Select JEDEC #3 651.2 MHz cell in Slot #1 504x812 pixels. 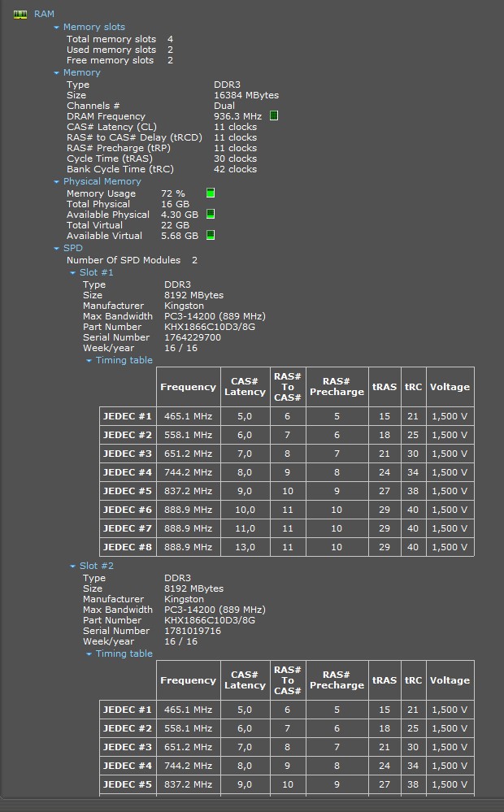(188, 454)
